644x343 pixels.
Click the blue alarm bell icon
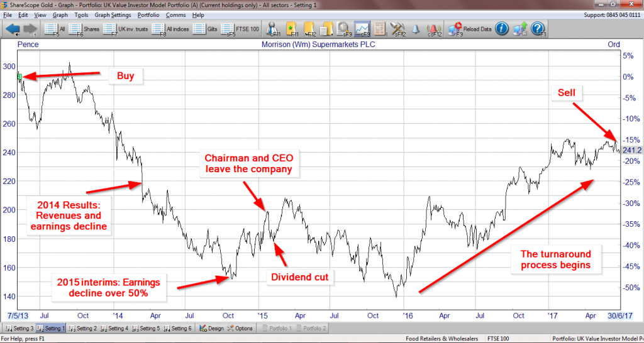416,29
